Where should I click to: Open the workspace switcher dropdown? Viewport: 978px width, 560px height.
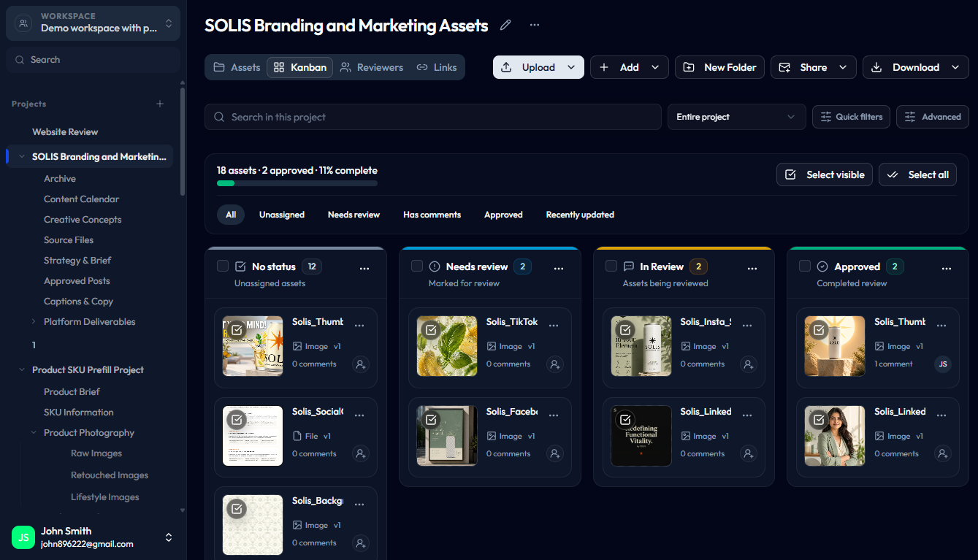(x=93, y=23)
